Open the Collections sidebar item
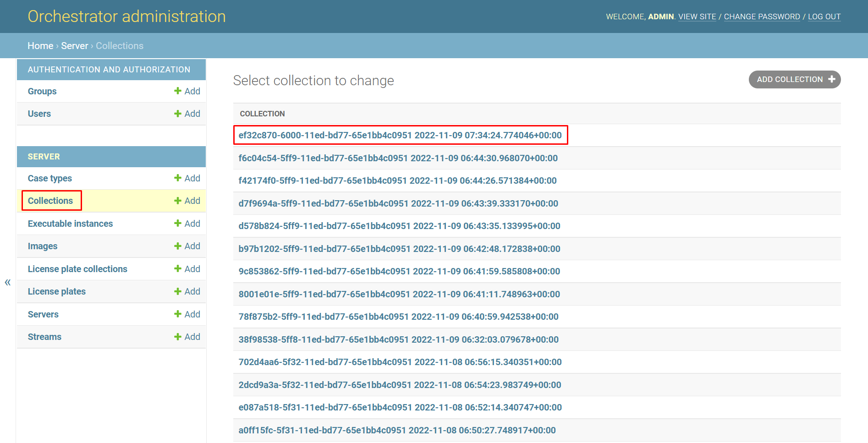868x443 pixels. pos(50,201)
